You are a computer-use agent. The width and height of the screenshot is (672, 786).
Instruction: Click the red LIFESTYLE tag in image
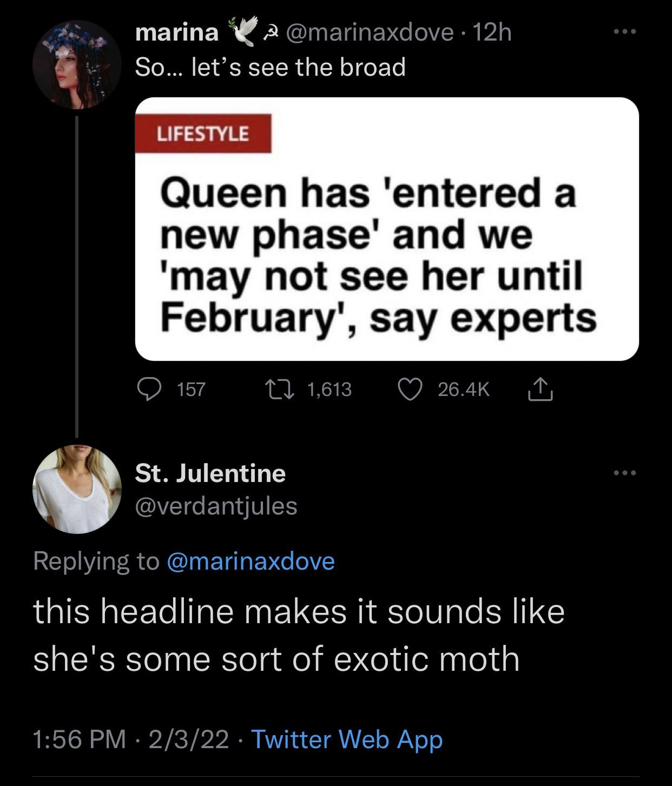[203, 134]
